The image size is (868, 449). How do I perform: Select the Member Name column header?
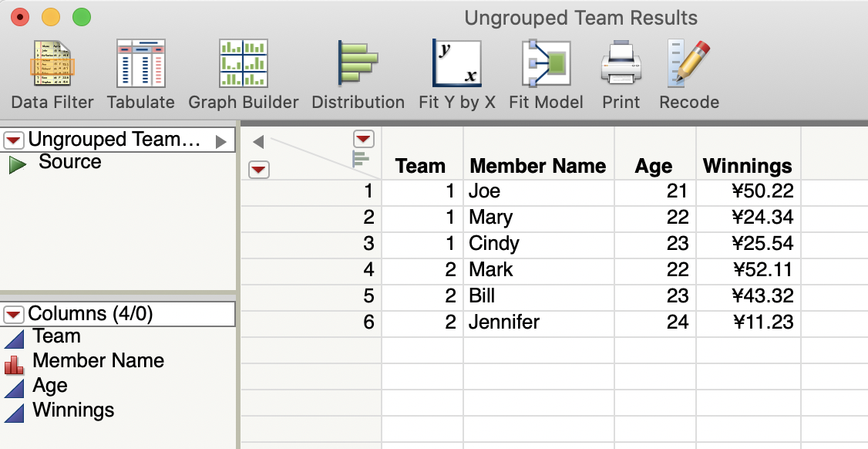point(537,166)
